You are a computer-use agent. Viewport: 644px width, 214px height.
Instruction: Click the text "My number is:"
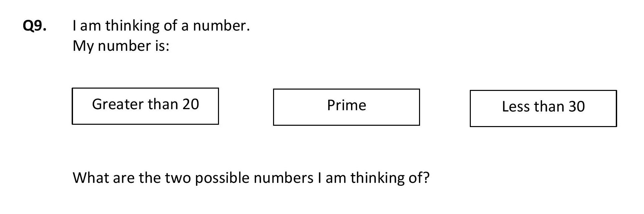click(x=121, y=46)
